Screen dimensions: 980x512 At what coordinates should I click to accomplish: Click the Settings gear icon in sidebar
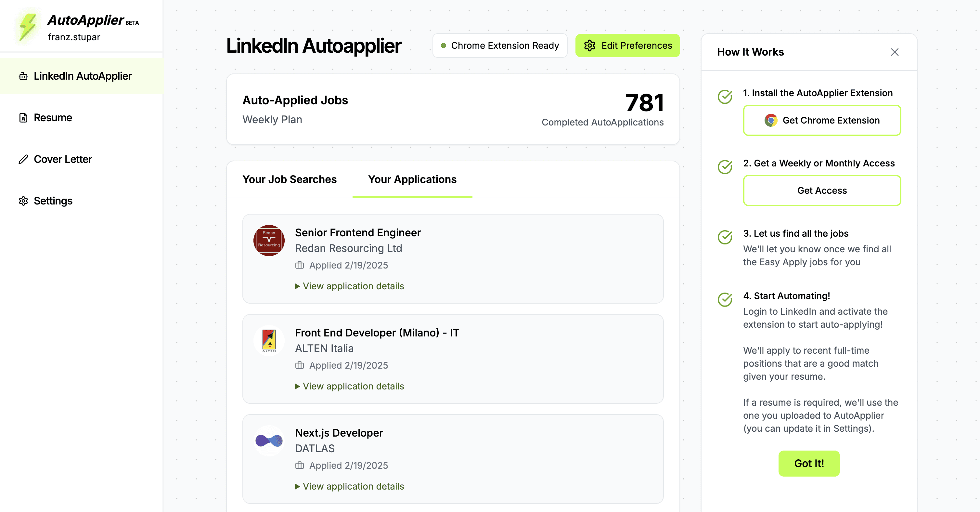(23, 201)
